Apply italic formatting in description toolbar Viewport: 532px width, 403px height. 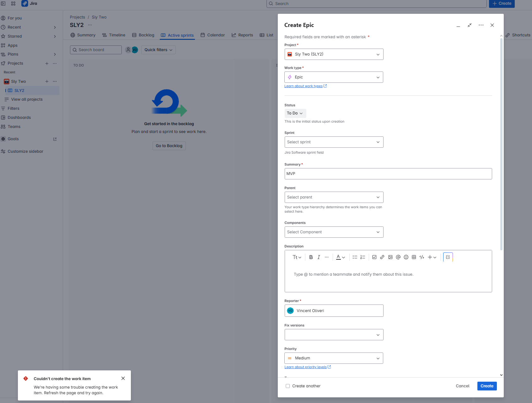pos(319,257)
